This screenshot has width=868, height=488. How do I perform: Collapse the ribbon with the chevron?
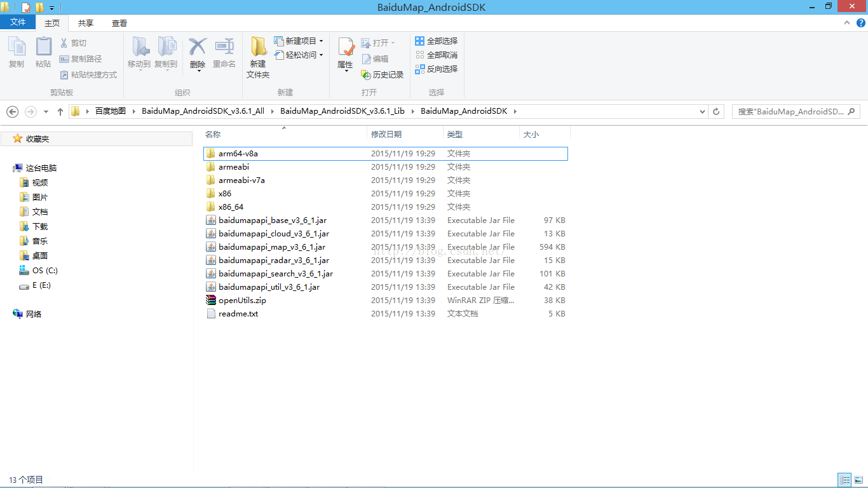coord(846,23)
